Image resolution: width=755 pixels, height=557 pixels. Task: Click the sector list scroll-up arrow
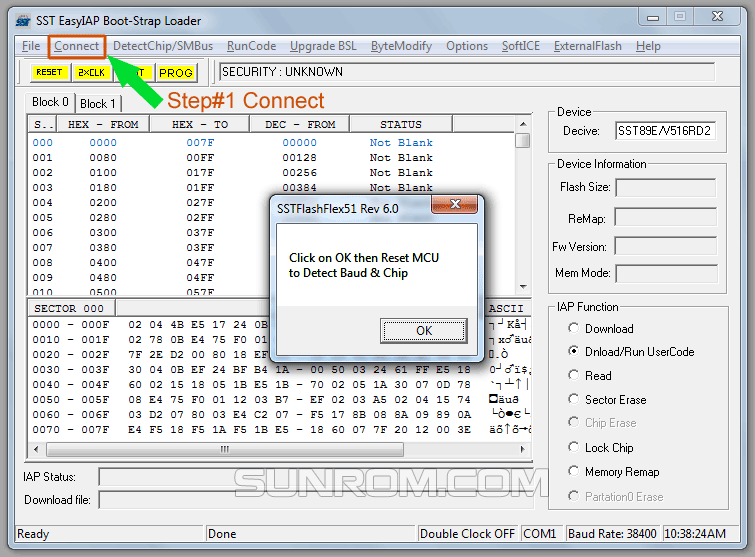523,124
